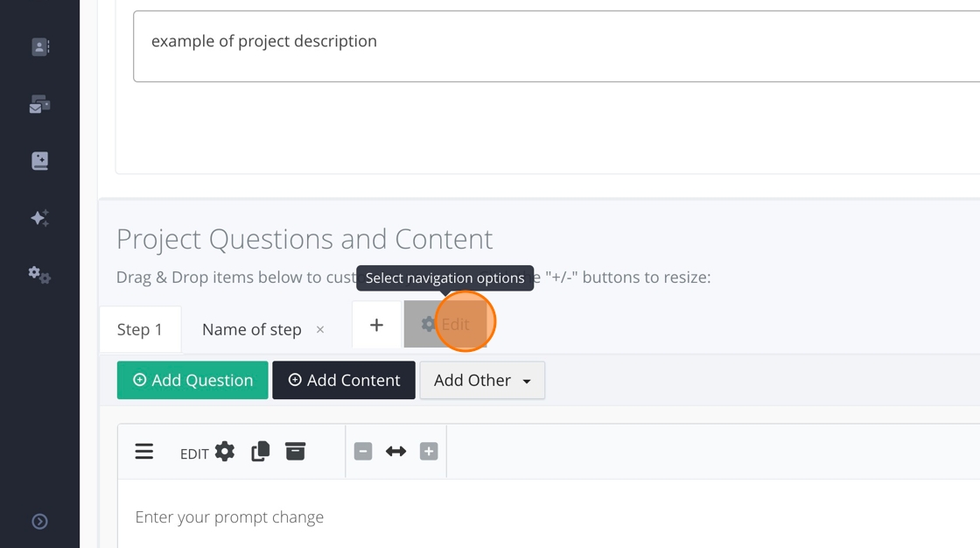Click the mail inbox sidebar icon
This screenshot has height=548, width=980.
click(40, 105)
